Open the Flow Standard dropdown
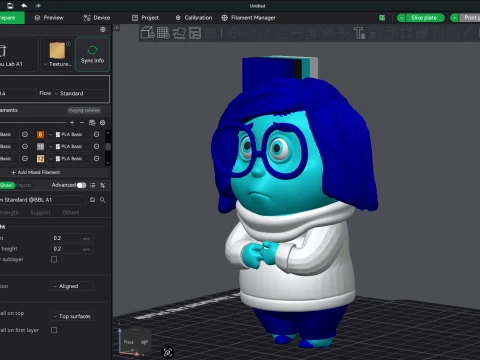Viewport: 480px width, 360px height. tap(79, 93)
